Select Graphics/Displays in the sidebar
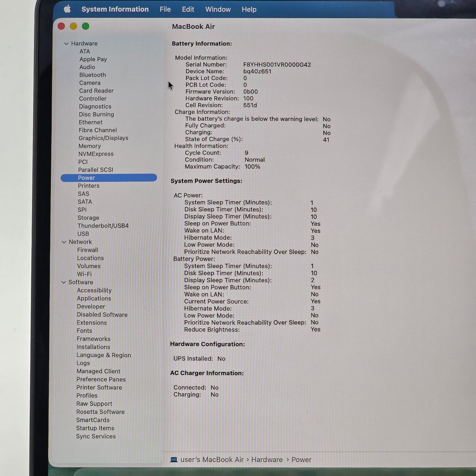476x476 pixels. pos(103,138)
